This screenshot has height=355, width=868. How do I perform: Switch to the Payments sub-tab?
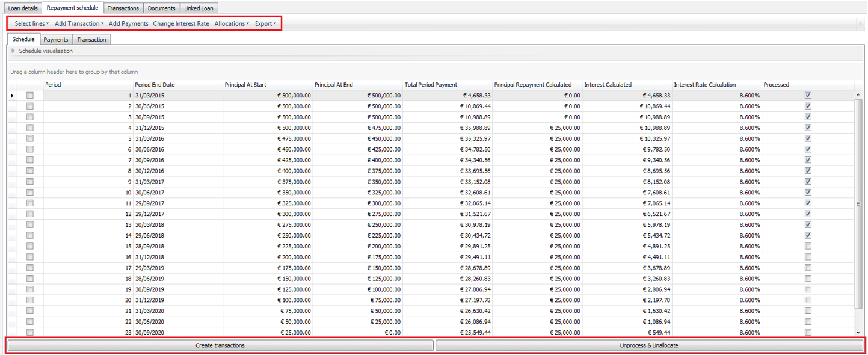coord(56,40)
